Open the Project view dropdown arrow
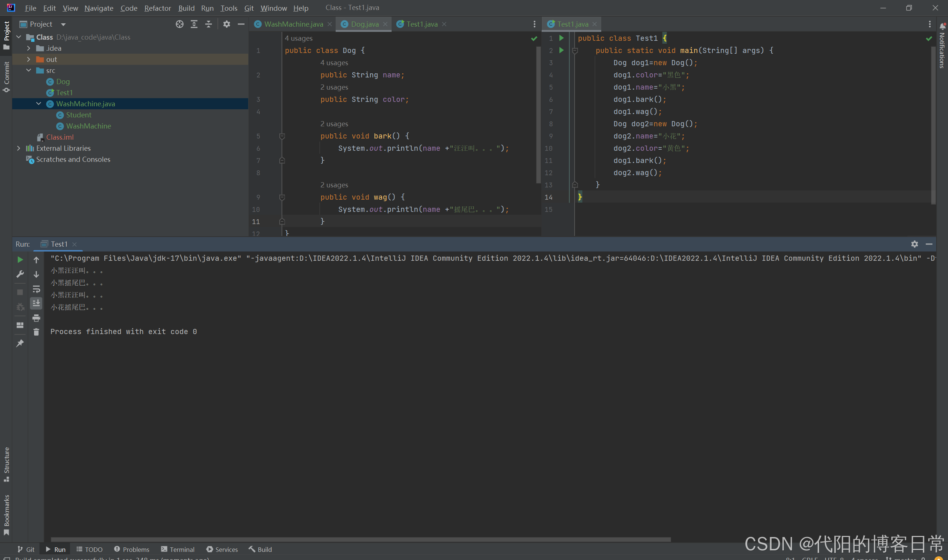This screenshot has height=560, width=948. click(63, 24)
